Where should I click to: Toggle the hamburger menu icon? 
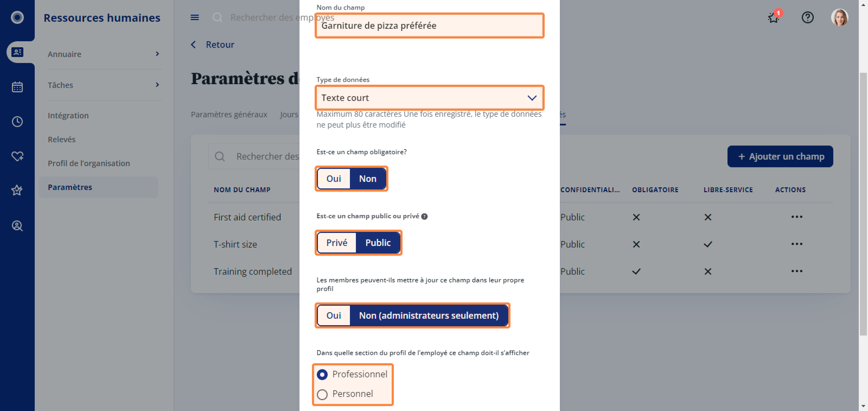tap(195, 17)
